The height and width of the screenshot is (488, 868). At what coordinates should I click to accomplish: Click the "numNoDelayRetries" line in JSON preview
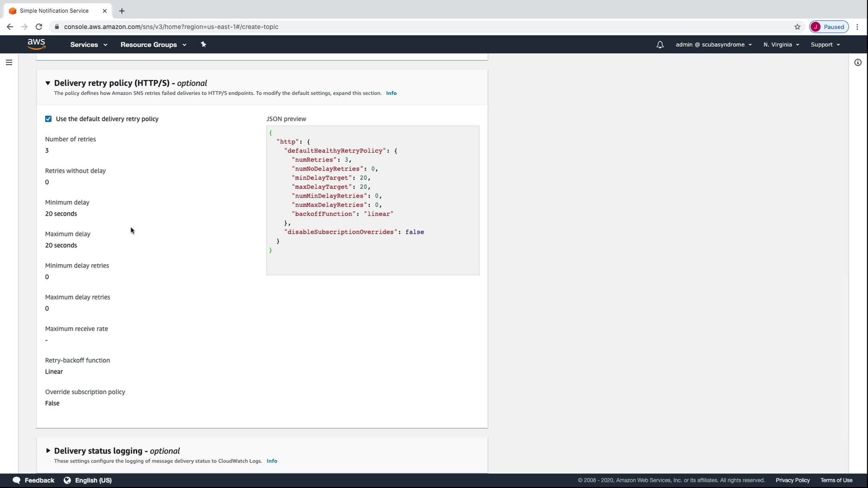click(334, 169)
